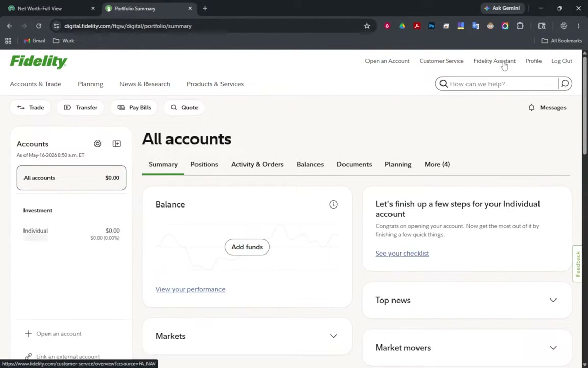Click the Transfer button
The width and height of the screenshot is (588, 368).
pos(81,108)
